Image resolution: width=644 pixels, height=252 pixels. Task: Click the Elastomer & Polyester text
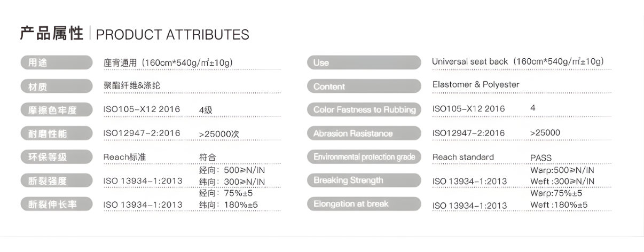tap(475, 85)
